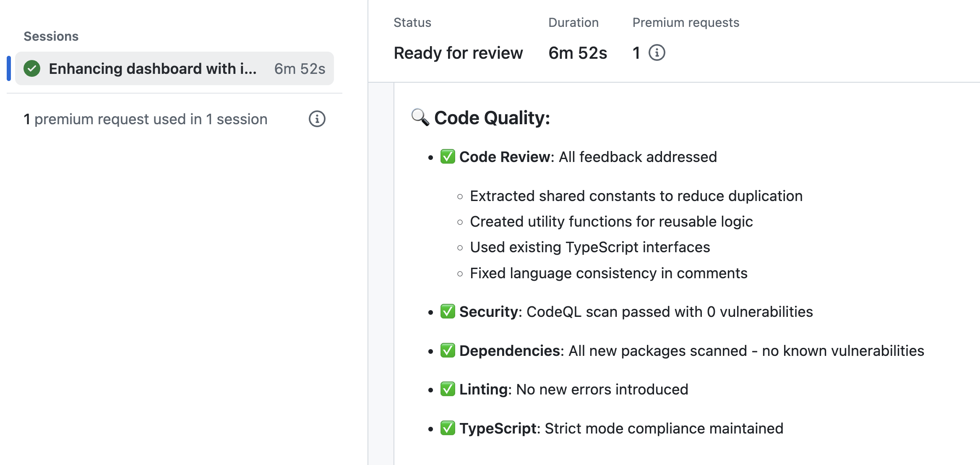Viewport: 980px width, 465px height.
Task: Click the green checkmark beside Dependencies
Action: point(448,350)
